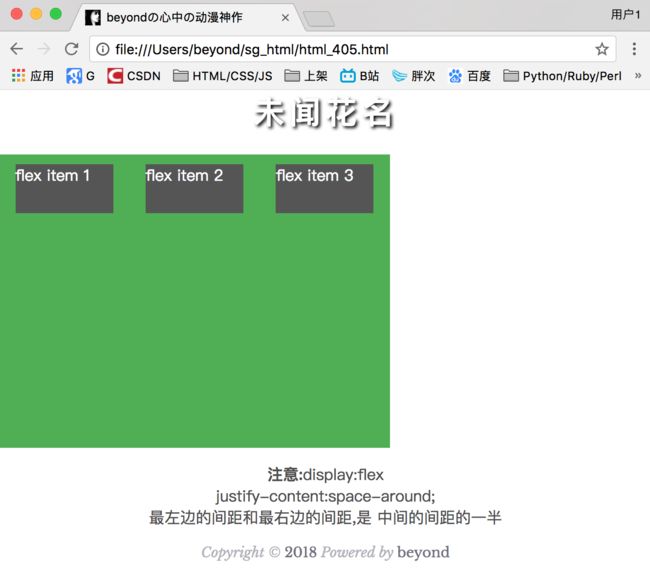Click the 未闻花名 heading
Screen dimensions: 650x571
tap(325, 114)
